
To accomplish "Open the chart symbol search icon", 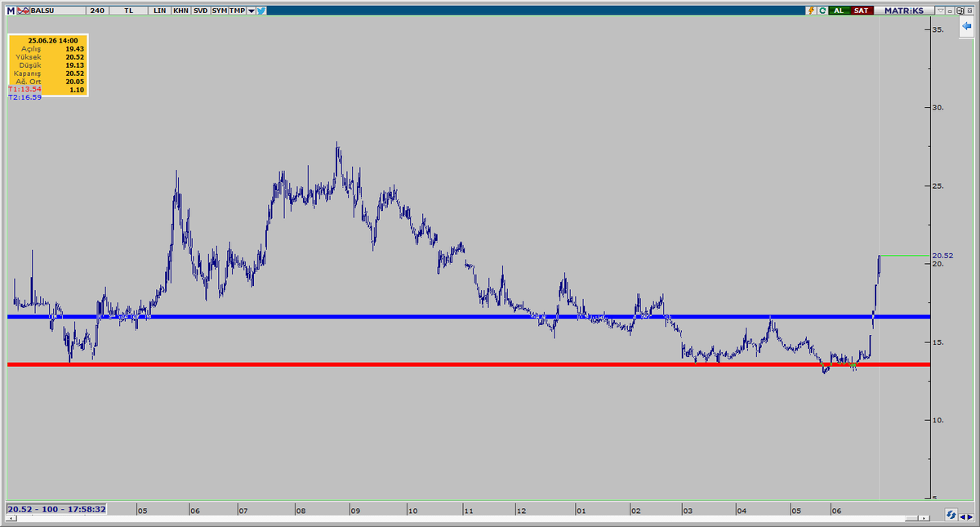I will click(21, 11).
